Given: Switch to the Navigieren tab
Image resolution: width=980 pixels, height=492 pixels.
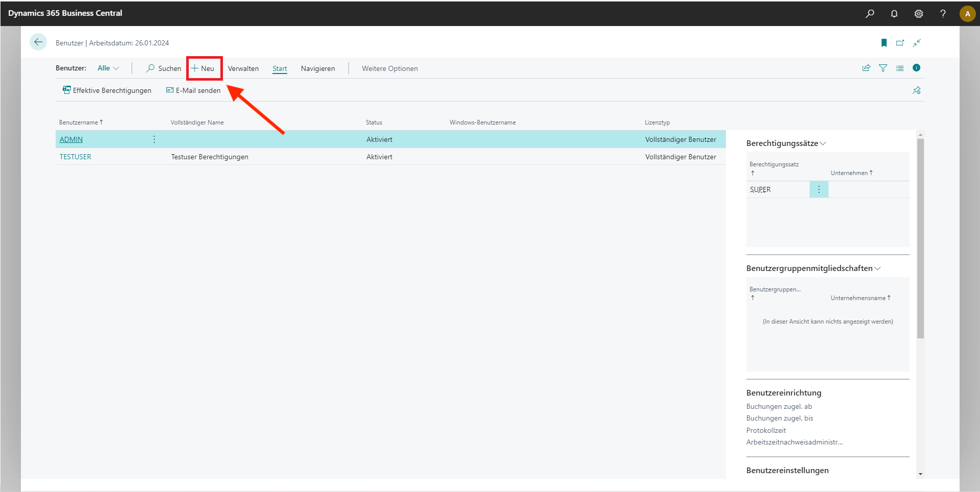Looking at the screenshot, I should 318,68.
